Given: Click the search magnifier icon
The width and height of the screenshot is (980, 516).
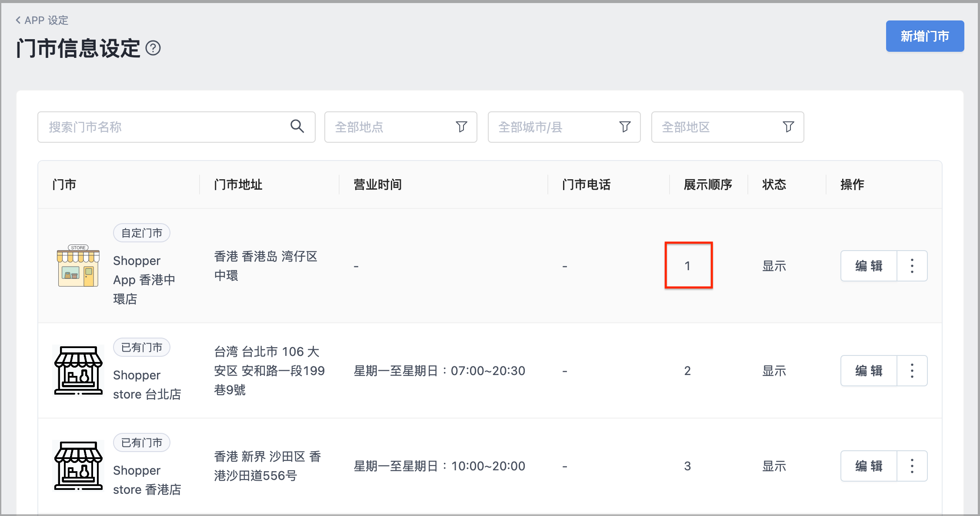Looking at the screenshot, I should pos(297,126).
